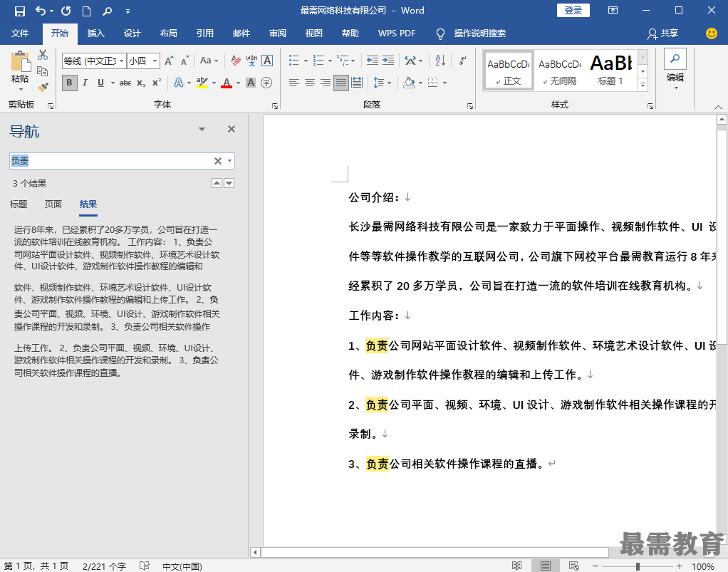Redo the last action

(66, 11)
